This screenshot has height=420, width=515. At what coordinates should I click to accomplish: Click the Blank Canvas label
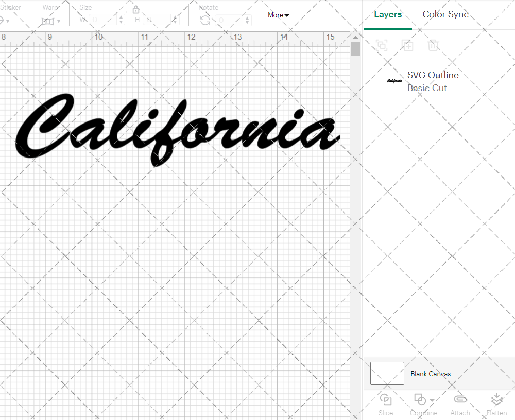[x=431, y=374]
